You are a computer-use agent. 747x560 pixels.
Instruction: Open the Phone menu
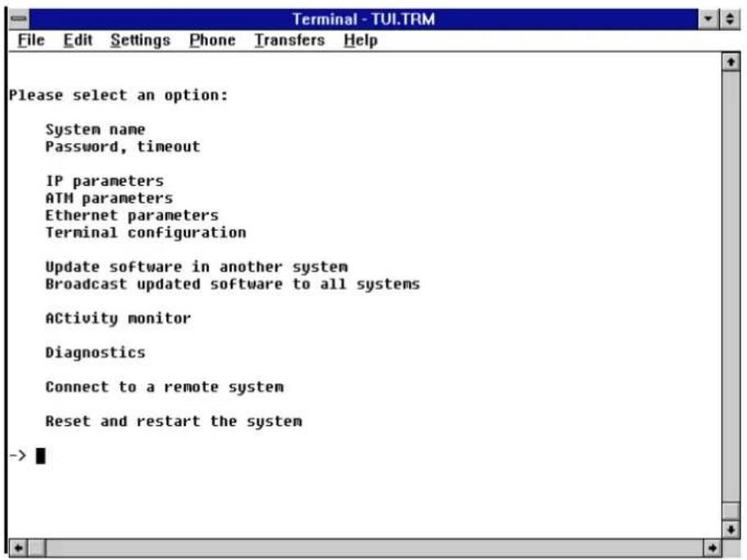pyautogui.click(x=212, y=40)
